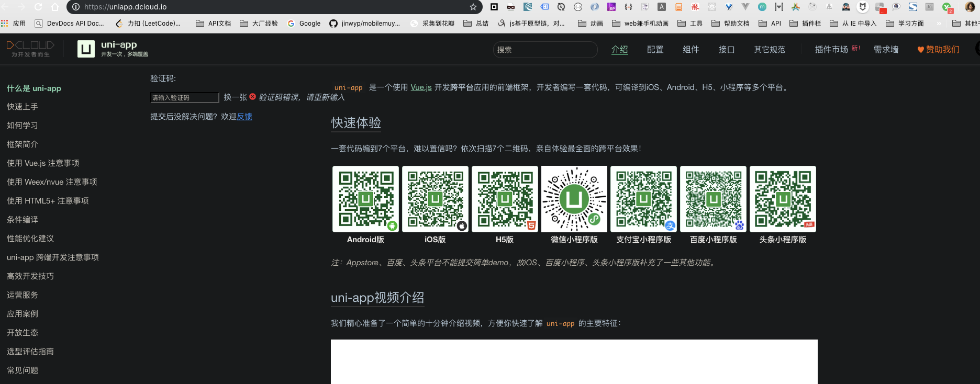Open the grey letter A extension icon
980x384 pixels.
(662, 7)
